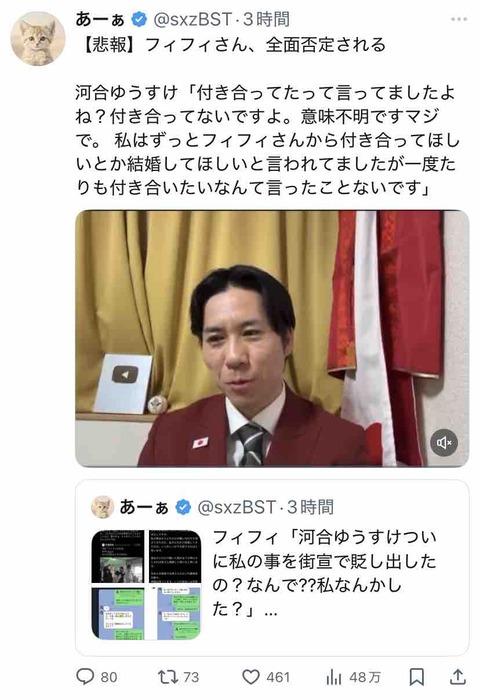480x700 pixels.
Task: Unmute the video with speaker icon
Action: tap(444, 442)
